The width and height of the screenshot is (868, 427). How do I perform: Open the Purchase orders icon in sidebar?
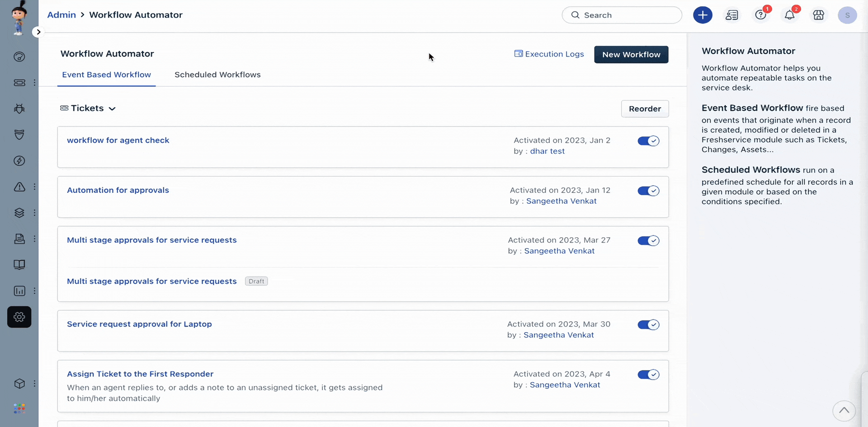[19, 239]
